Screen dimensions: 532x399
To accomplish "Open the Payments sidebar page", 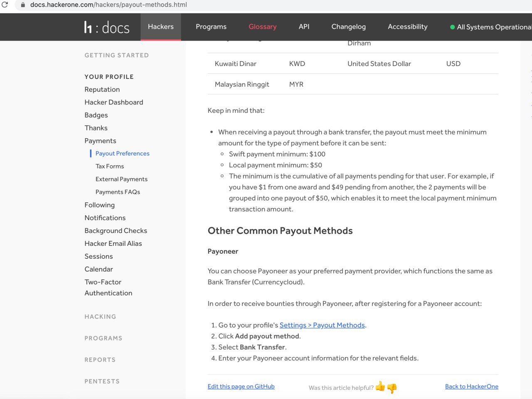I will pos(100,141).
